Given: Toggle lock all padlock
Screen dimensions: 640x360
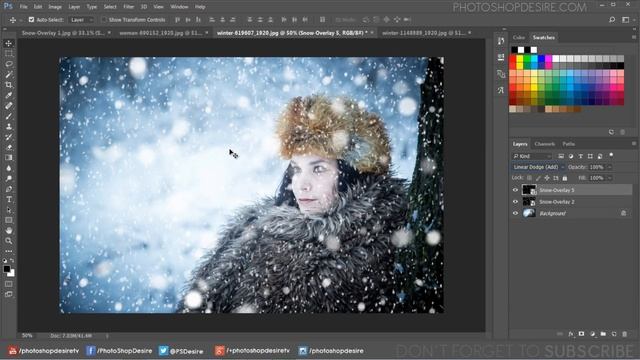Looking at the screenshot, I should click(x=565, y=178).
